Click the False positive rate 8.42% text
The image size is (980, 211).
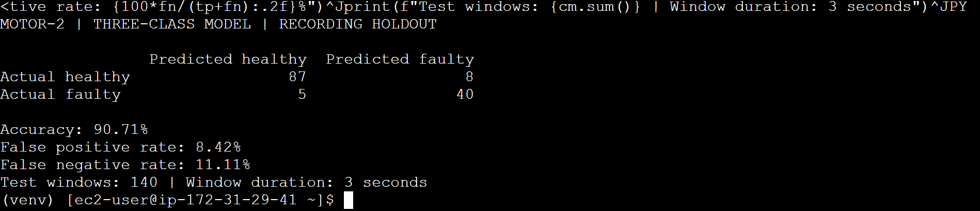pos(121,147)
